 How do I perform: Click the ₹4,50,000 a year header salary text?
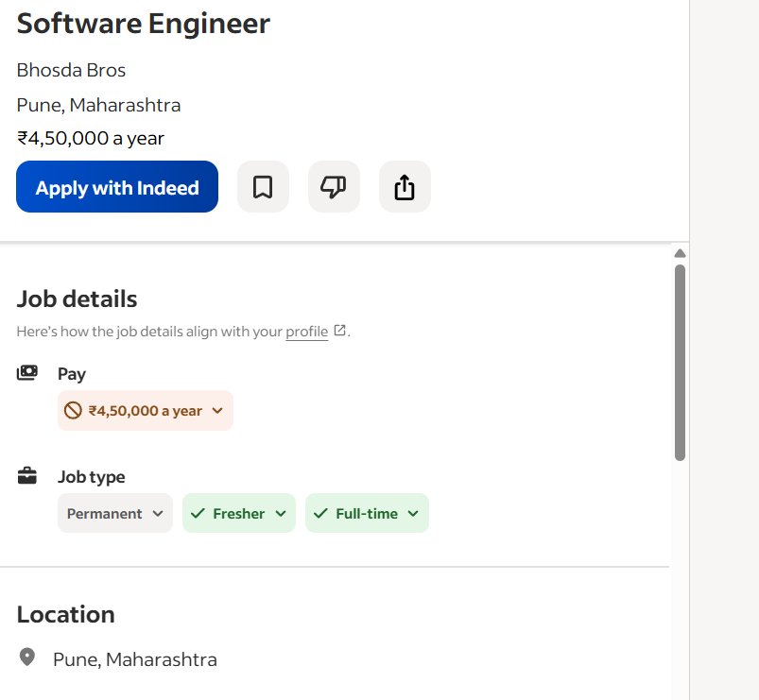tap(91, 138)
